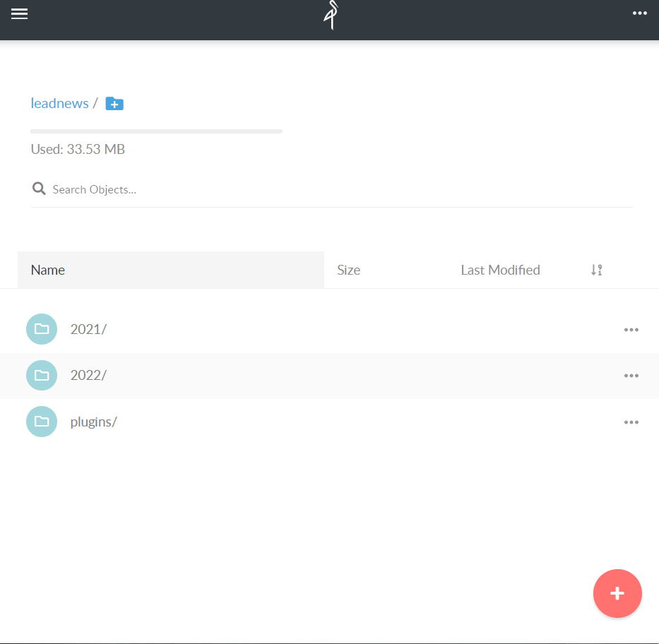Sort objects by Size column

pos(348,270)
